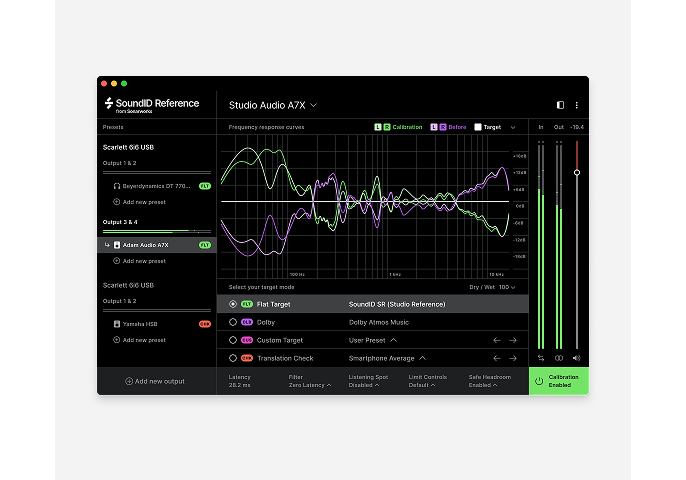
Task: Go to next Custom Target user preset
Action: coord(513,340)
